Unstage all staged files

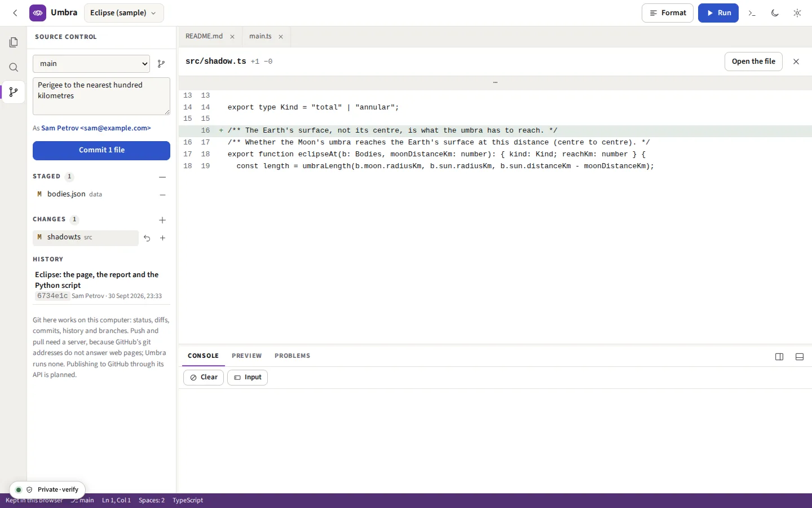162,177
